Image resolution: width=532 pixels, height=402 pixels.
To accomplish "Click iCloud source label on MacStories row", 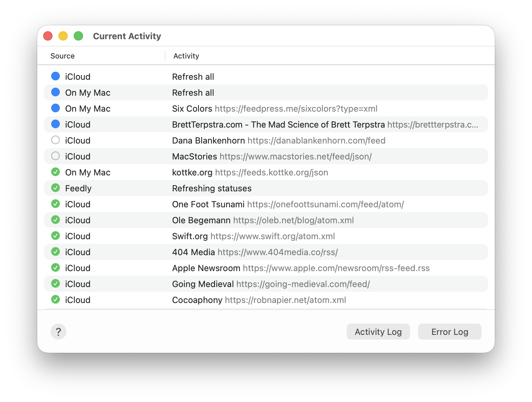I will click(x=78, y=156).
